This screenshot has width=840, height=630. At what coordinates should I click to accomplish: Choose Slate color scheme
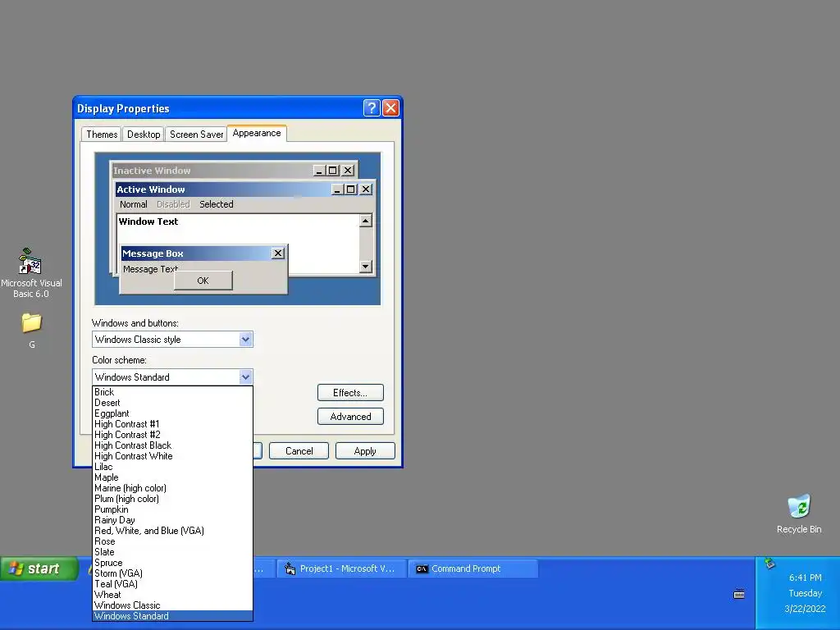tap(172, 552)
